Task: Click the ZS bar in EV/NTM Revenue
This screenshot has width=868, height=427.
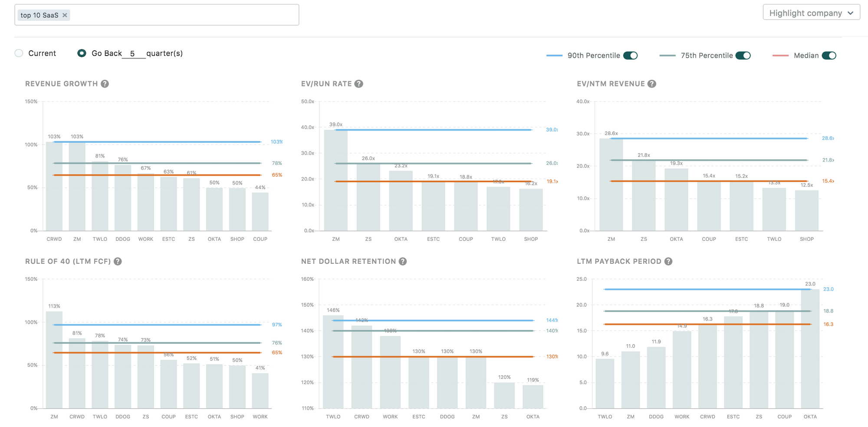Action: (x=644, y=195)
